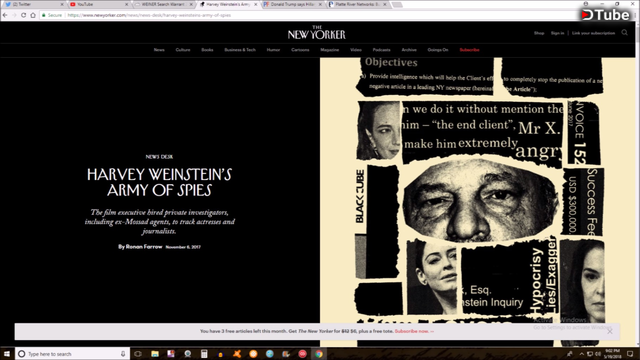Open the Business & Tech section
Viewport: 640px width, 360px height.
pos(240,50)
